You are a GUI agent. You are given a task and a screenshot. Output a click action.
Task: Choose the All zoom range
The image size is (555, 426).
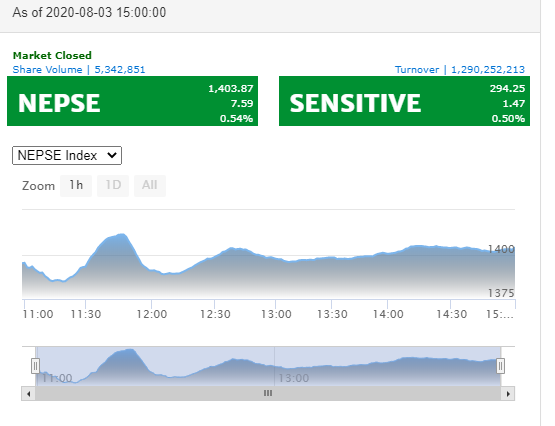point(150,185)
